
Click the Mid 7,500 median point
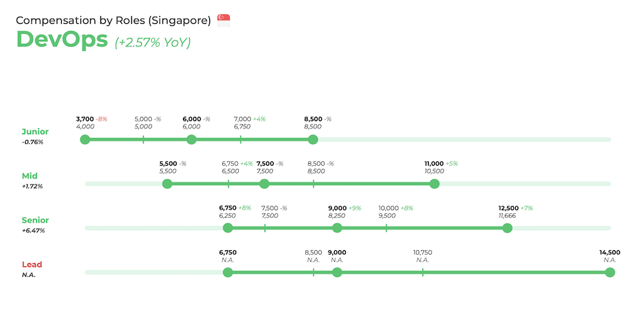(x=265, y=184)
